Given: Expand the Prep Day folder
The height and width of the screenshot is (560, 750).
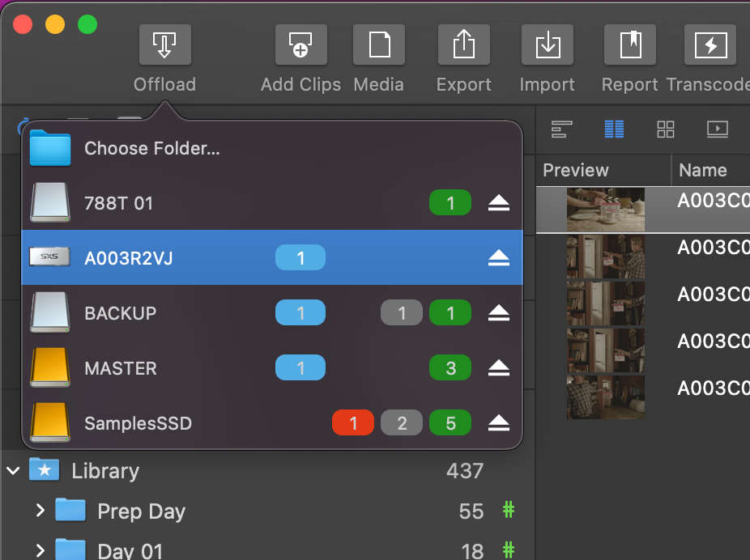Looking at the screenshot, I should click(x=40, y=511).
